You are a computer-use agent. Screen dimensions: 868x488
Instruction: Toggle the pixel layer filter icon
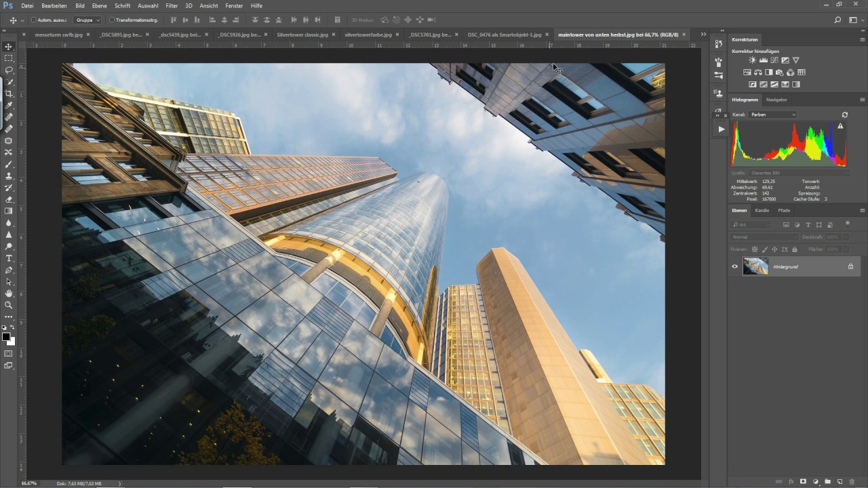pyautogui.click(x=786, y=224)
